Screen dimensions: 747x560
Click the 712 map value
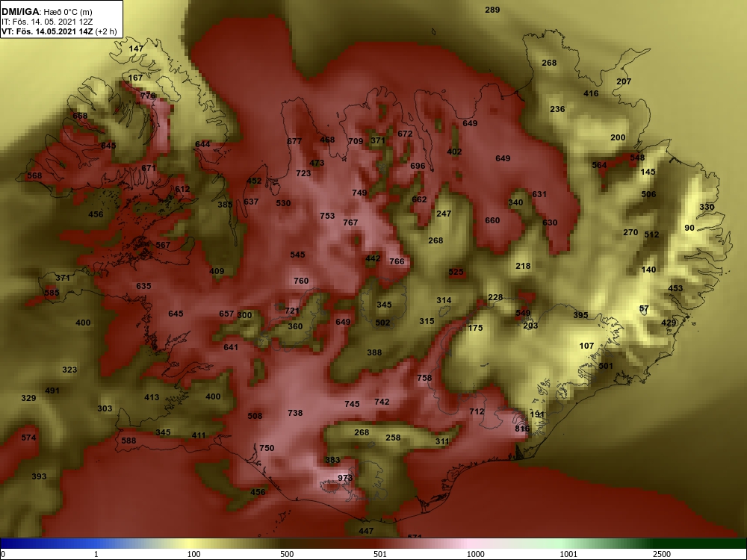[x=477, y=411]
